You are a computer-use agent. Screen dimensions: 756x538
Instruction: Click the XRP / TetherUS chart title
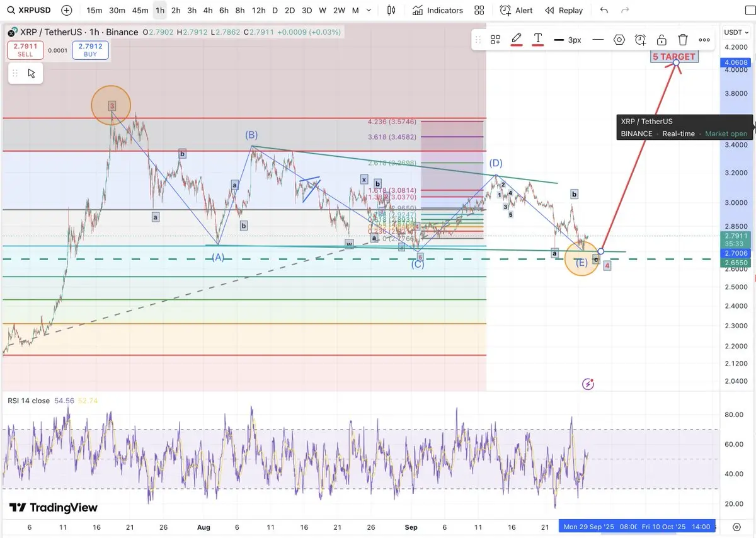click(x=79, y=32)
